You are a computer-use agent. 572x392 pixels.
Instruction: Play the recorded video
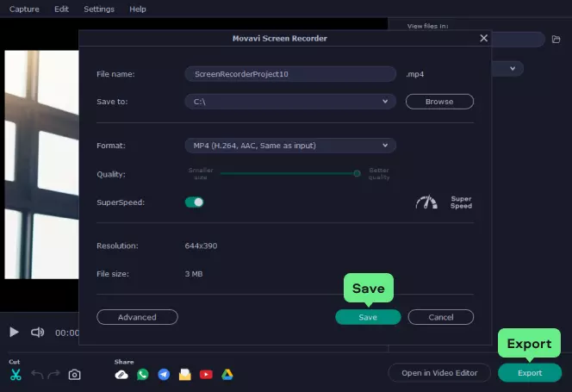pyautogui.click(x=14, y=333)
